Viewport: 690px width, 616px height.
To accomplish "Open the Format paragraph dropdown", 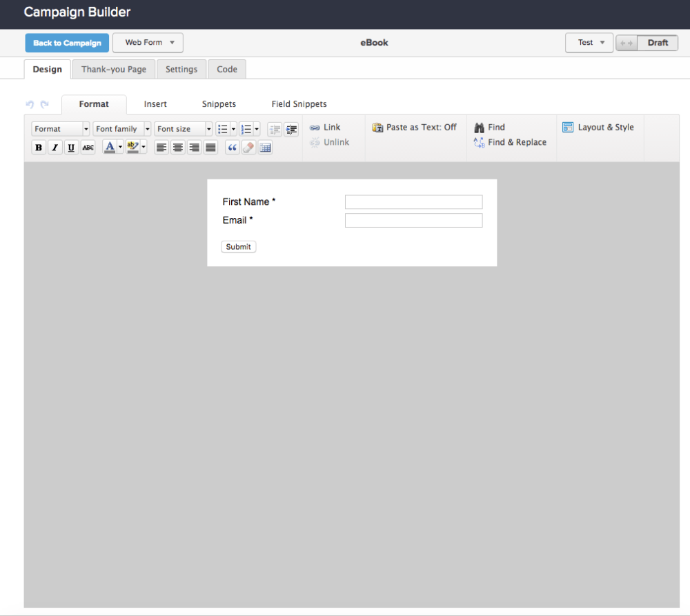I will [x=61, y=129].
